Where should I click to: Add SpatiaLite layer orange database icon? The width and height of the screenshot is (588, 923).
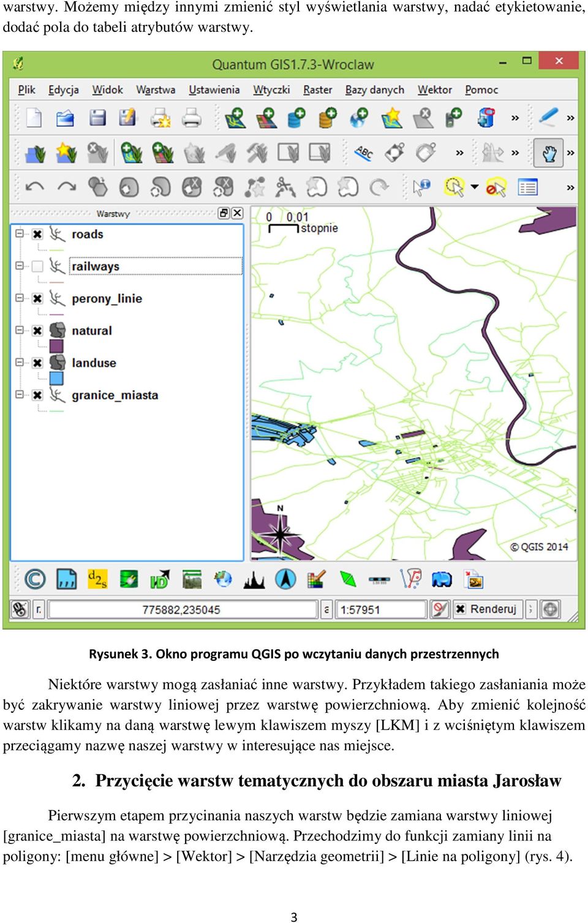pos(328,118)
